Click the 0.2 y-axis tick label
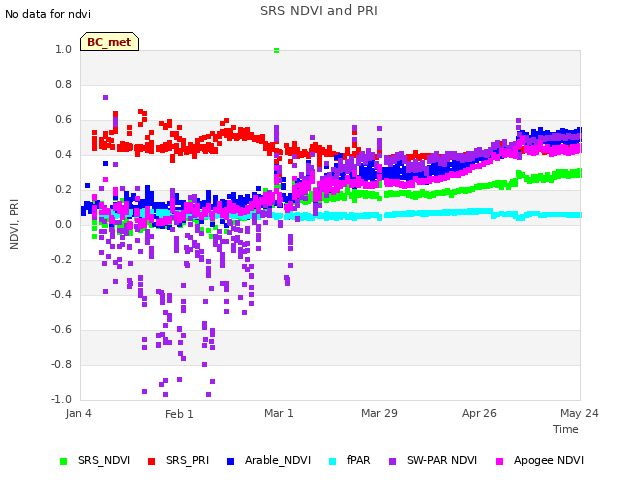The width and height of the screenshot is (640, 480). (63, 189)
